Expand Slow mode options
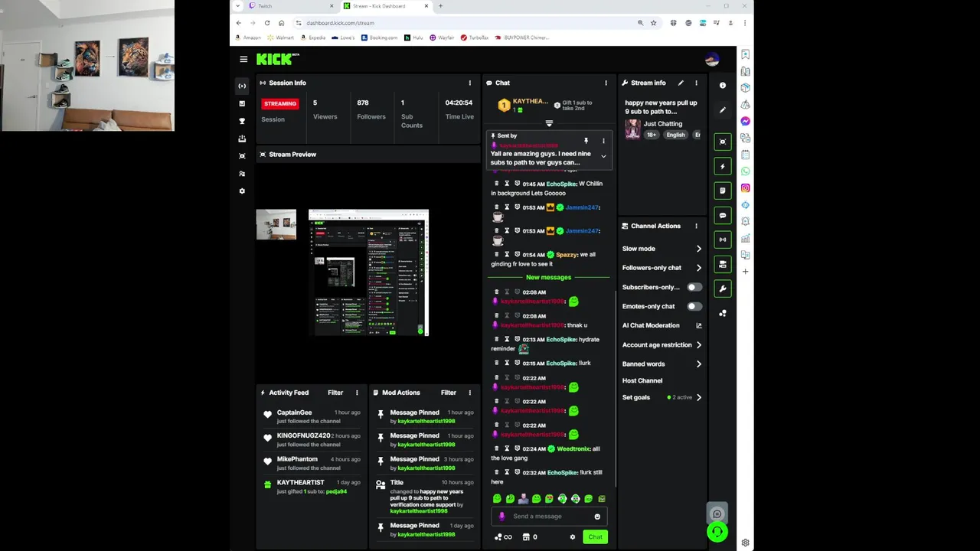Viewport: 980px width, 551px height. click(698, 249)
